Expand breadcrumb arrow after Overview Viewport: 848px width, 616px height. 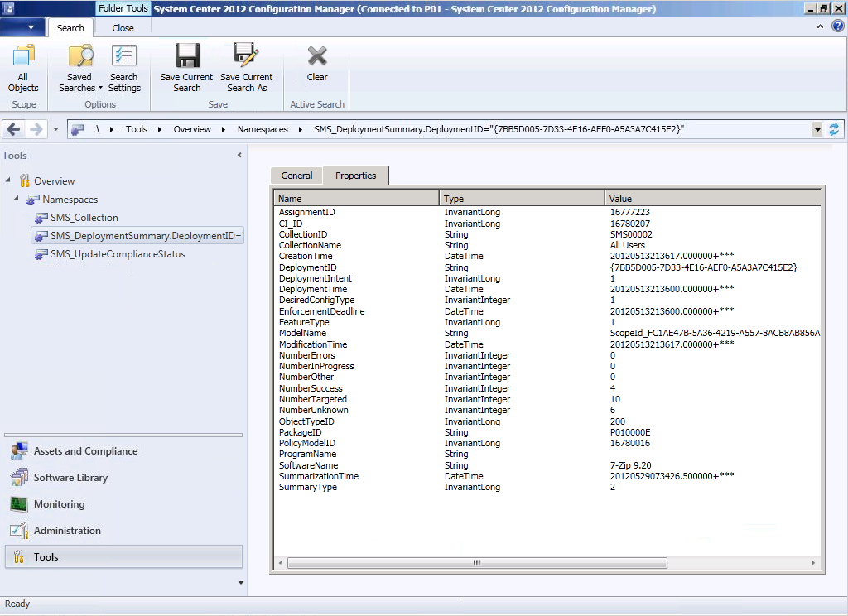(224, 129)
